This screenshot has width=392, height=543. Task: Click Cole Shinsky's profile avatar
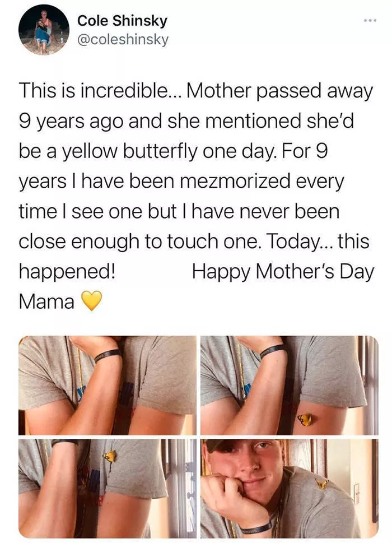44,30
